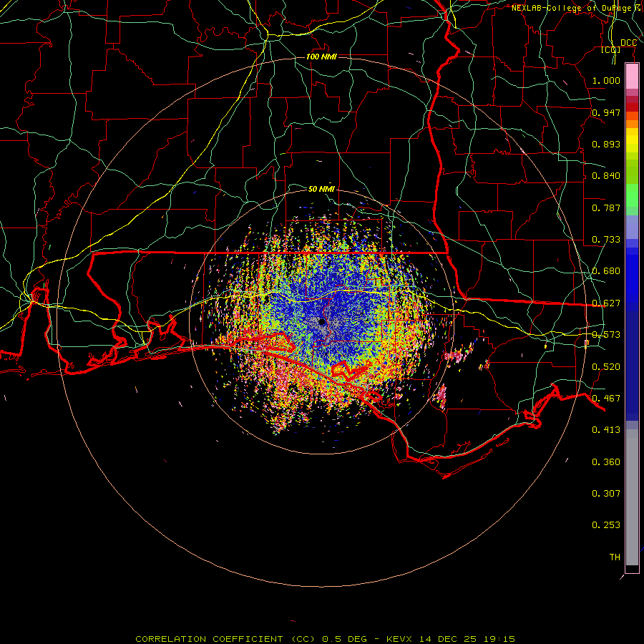Click the KEVX radar site identifier
The image size is (644, 644).
pos(401,639)
